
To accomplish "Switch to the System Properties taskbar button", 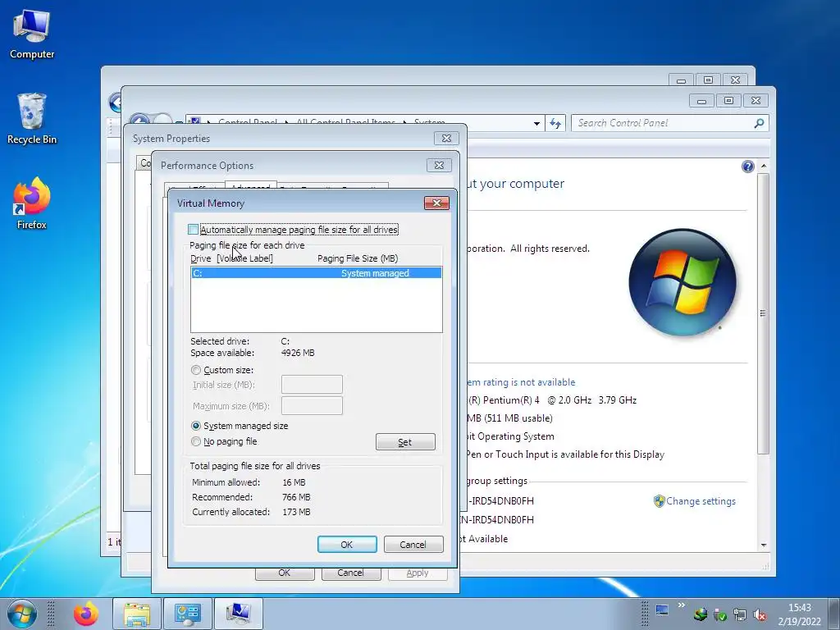I will pyautogui.click(x=239, y=614).
